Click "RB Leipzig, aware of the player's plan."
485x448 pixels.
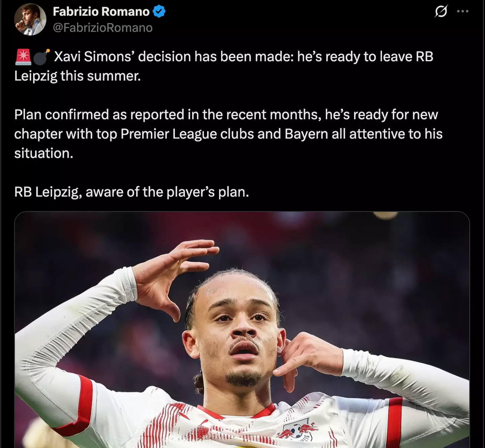132,192
